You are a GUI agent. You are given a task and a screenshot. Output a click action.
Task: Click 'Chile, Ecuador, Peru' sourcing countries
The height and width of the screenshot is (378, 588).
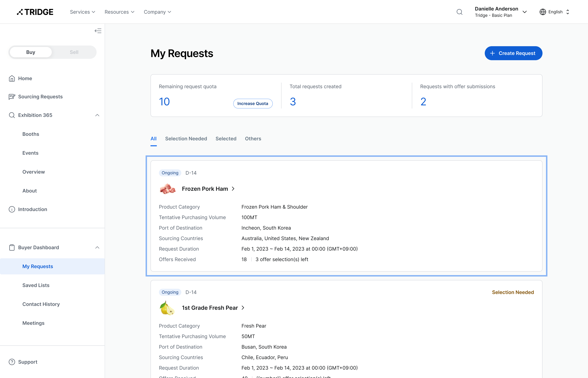coord(265,357)
